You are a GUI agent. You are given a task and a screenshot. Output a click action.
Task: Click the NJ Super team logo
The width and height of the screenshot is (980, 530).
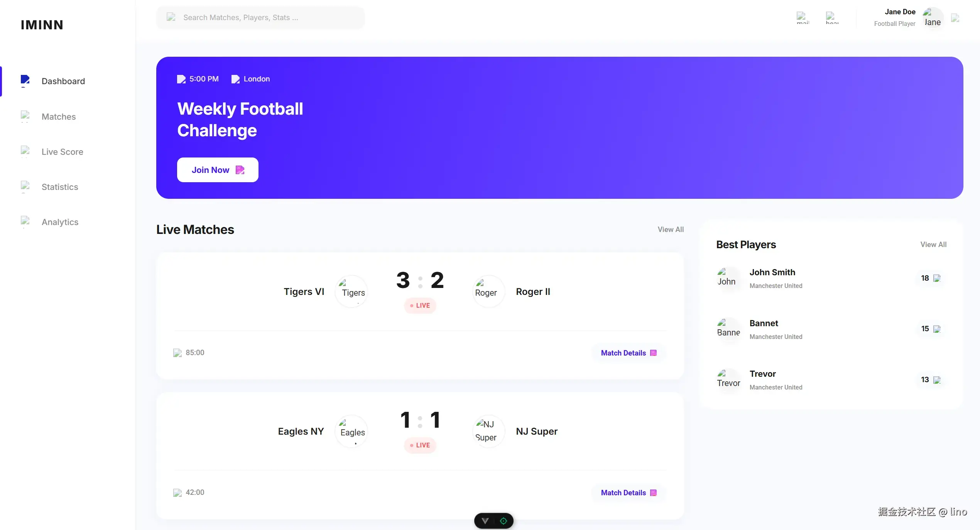[488, 431]
